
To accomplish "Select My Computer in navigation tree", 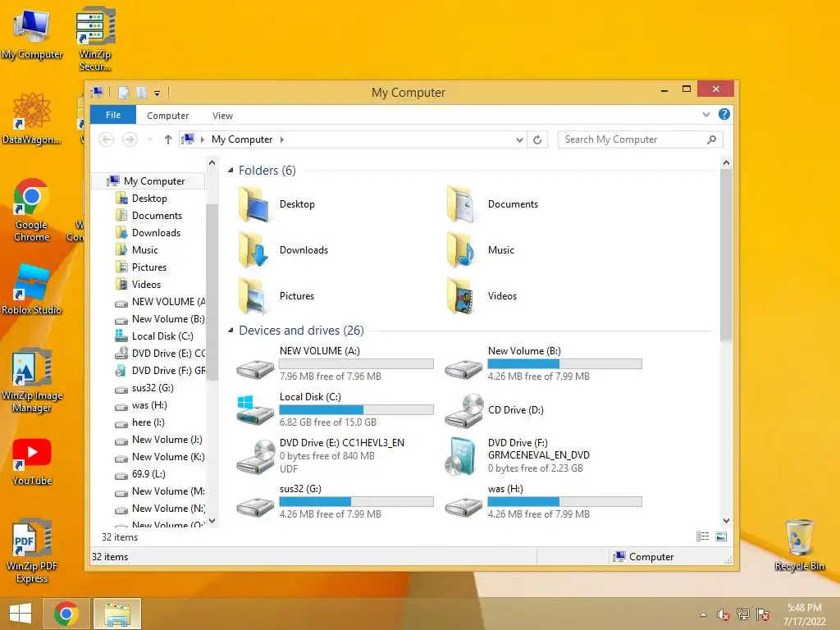I will 149,181.
